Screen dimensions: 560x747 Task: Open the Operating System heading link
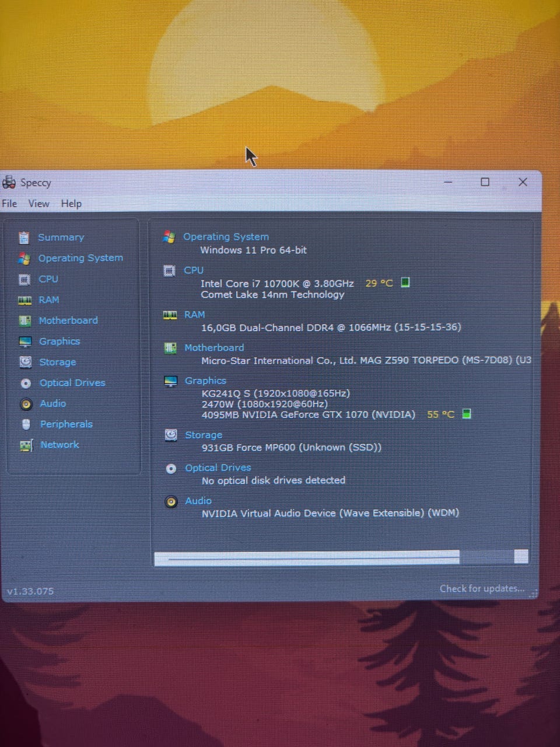(x=226, y=237)
